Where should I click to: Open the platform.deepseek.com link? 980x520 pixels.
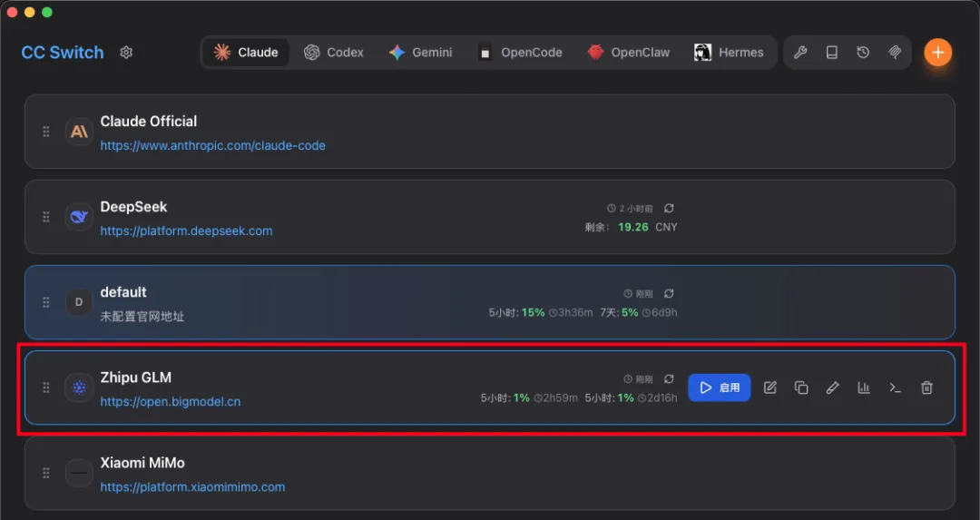(186, 231)
